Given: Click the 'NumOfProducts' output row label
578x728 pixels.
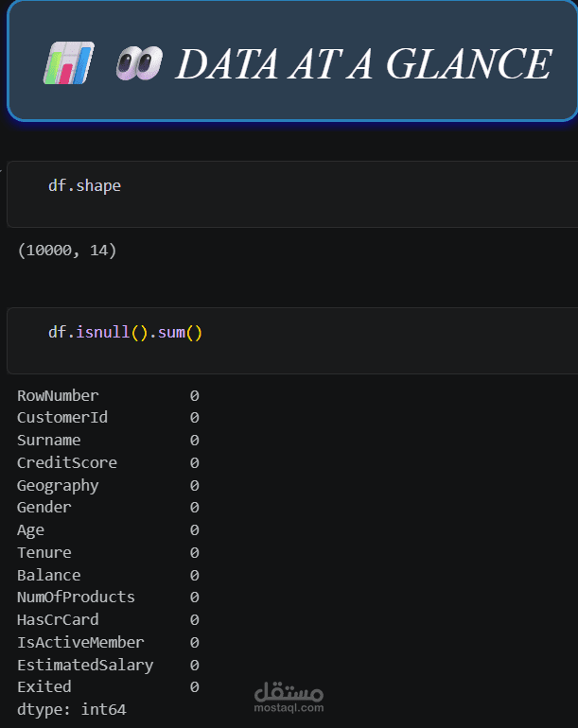Looking at the screenshot, I should point(76,598).
